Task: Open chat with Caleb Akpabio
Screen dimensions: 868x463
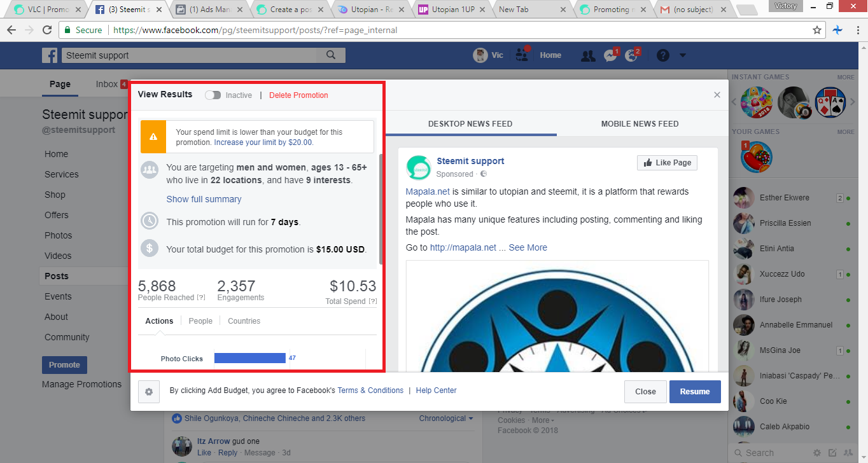Action: point(793,427)
